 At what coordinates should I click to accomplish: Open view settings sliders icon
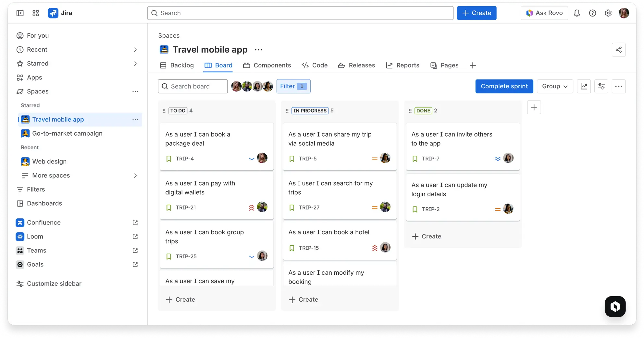(x=601, y=86)
